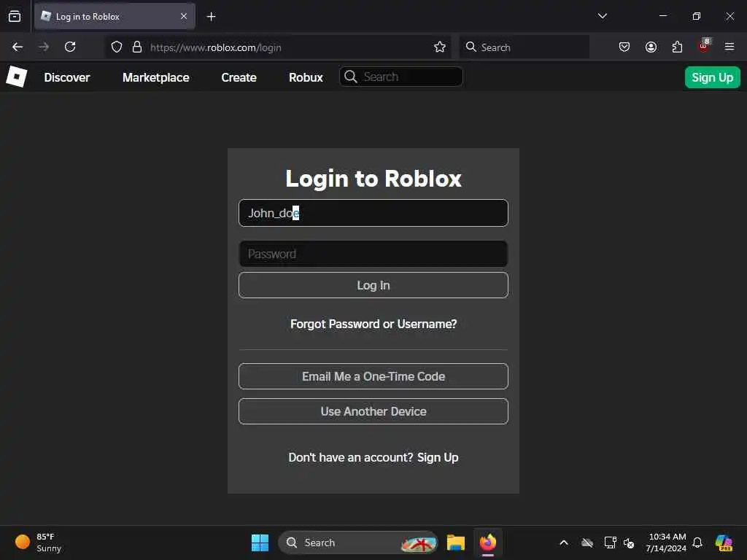Click the Windows taskbar search box
Screen dimensions: 747x560
click(x=357, y=542)
